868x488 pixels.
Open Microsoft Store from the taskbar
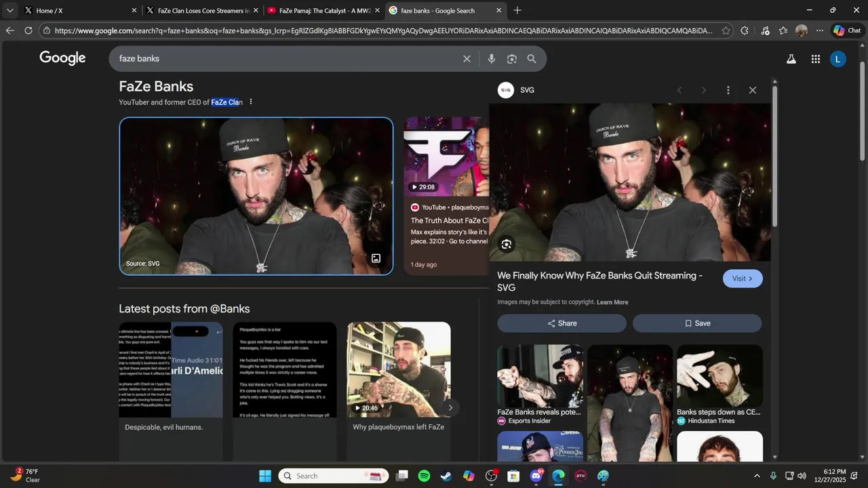coord(513,476)
